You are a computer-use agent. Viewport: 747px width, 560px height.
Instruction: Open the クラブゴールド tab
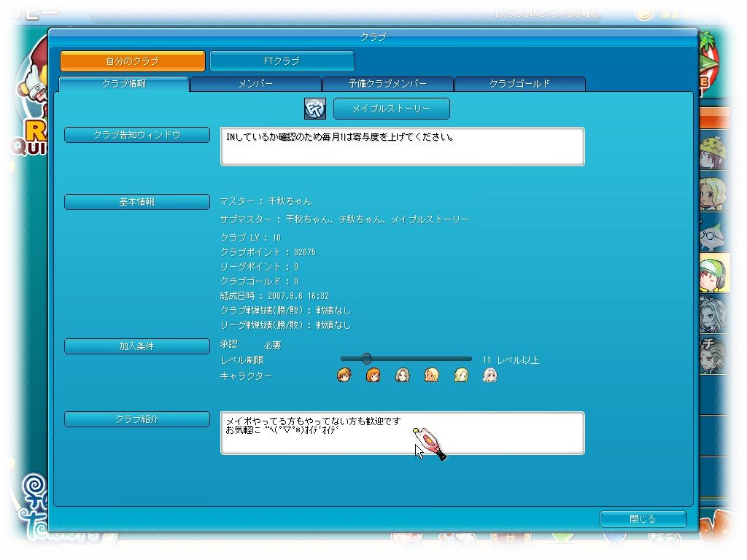519,84
